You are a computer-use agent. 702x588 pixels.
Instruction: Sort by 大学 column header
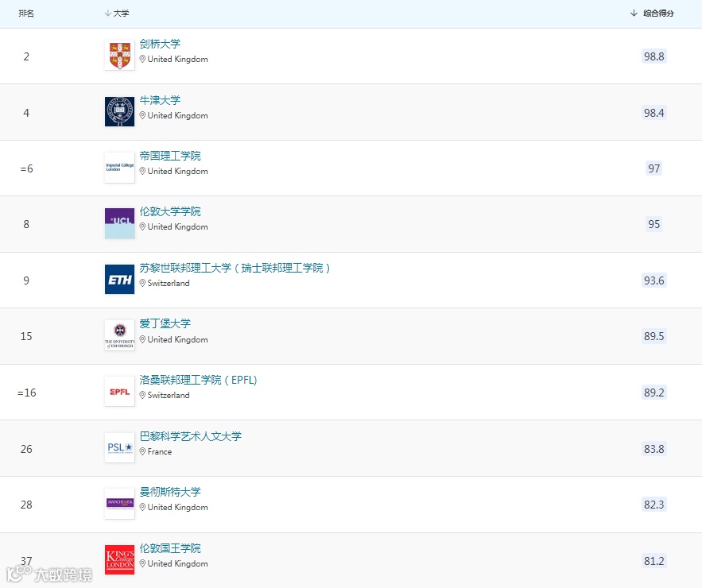(x=117, y=14)
